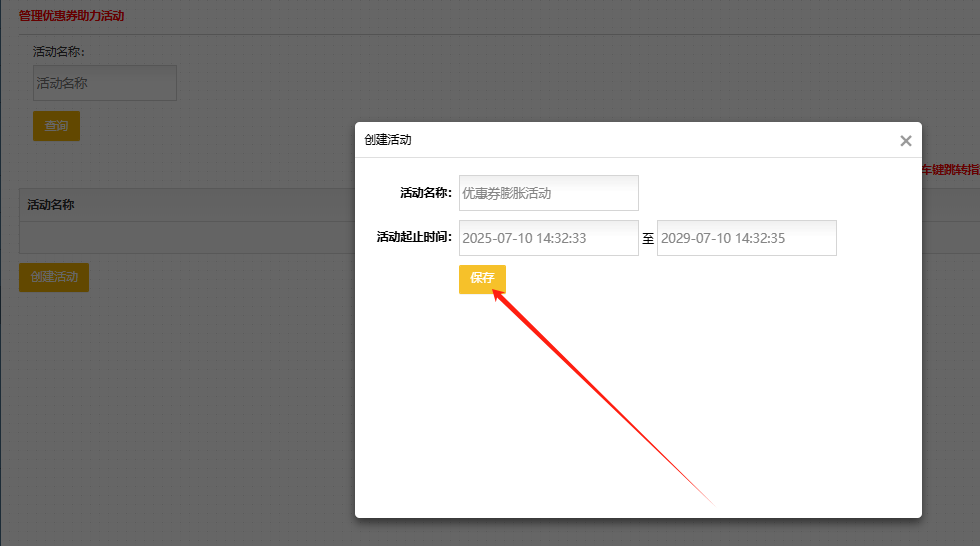Viewport: 980px width, 546px height.
Task: Close the 创建活动 dialog
Action: tap(906, 141)
